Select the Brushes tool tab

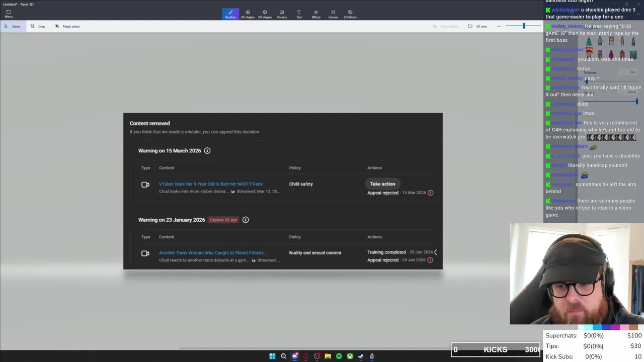[230, 14]
